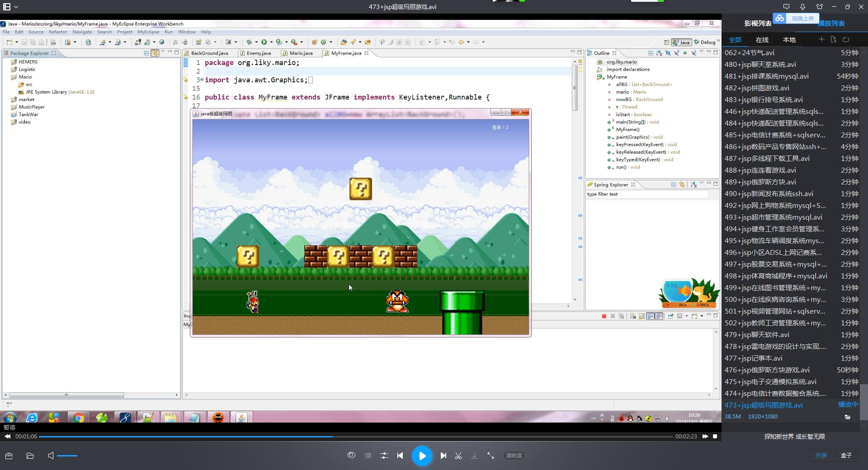Switch to the 影视列表 tab

point(758,23)
